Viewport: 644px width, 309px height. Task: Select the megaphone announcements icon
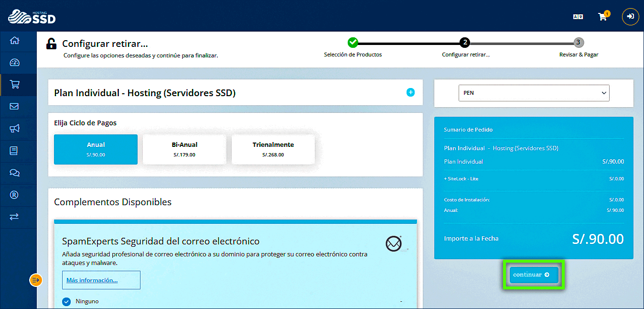(14, 128)
